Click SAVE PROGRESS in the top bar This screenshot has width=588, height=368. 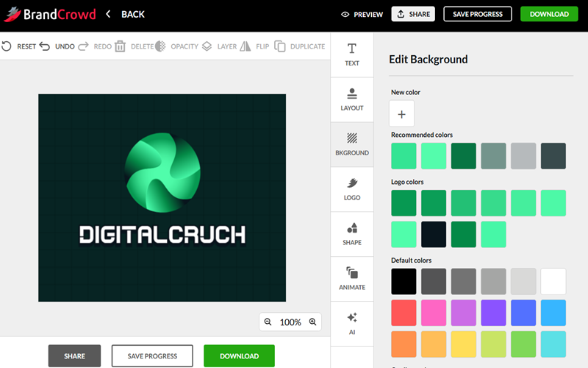pos(477,14)
